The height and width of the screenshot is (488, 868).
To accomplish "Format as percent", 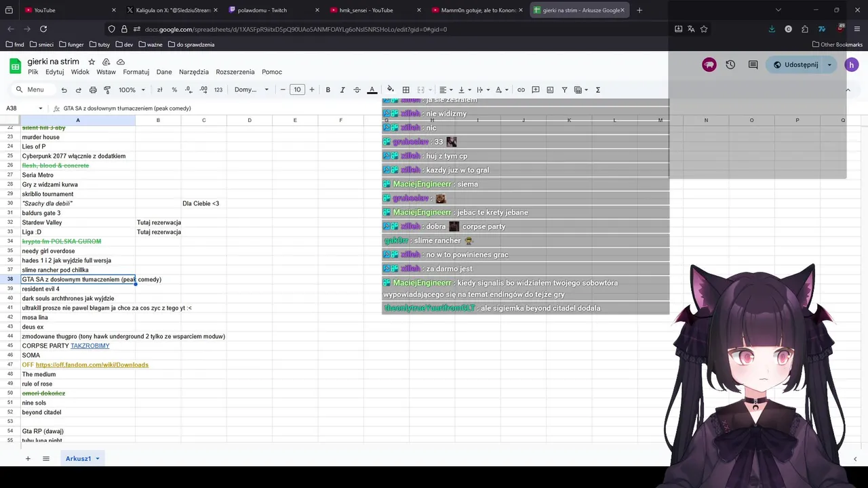I will [174, 89].
